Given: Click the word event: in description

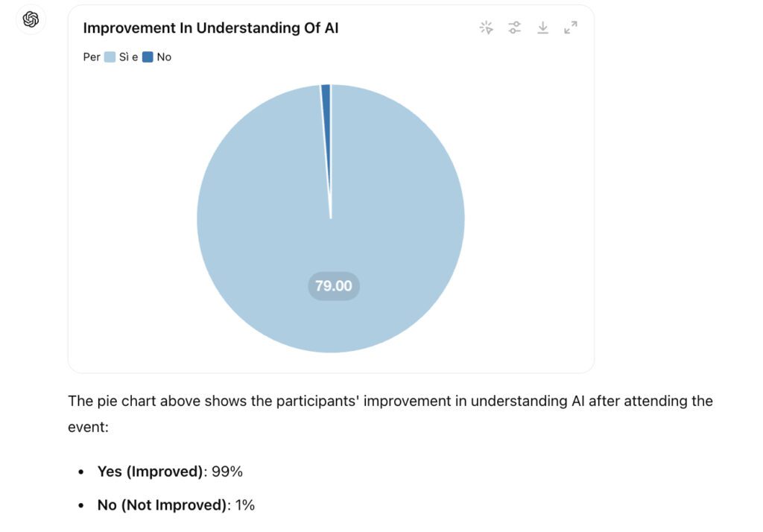Looking at the screenshot, I should (88, 427).
